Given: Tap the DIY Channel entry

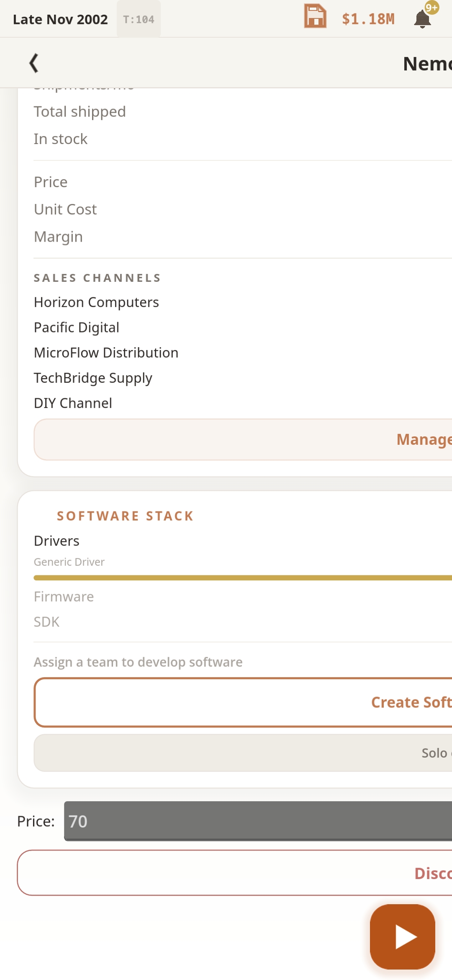Looking at the screenshot, I should coord(73,403).
